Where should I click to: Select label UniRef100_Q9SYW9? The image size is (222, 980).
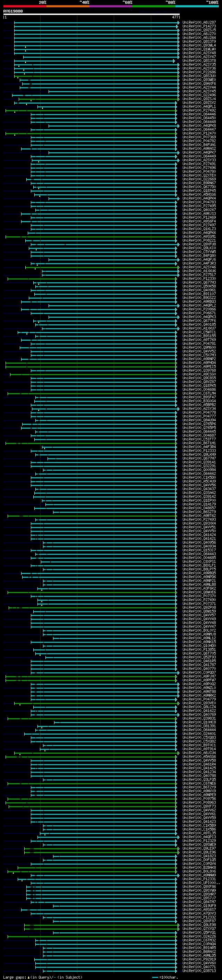199,891
